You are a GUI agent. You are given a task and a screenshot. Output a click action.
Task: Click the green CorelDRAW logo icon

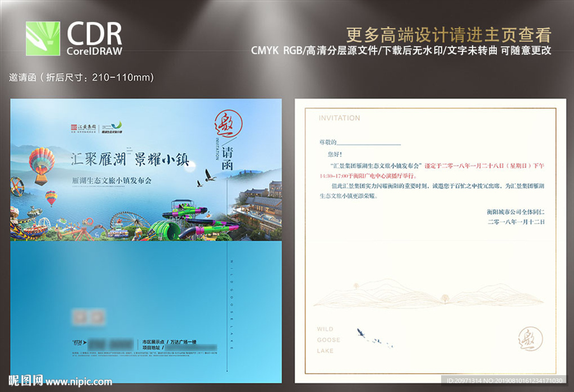pos(43,39)
